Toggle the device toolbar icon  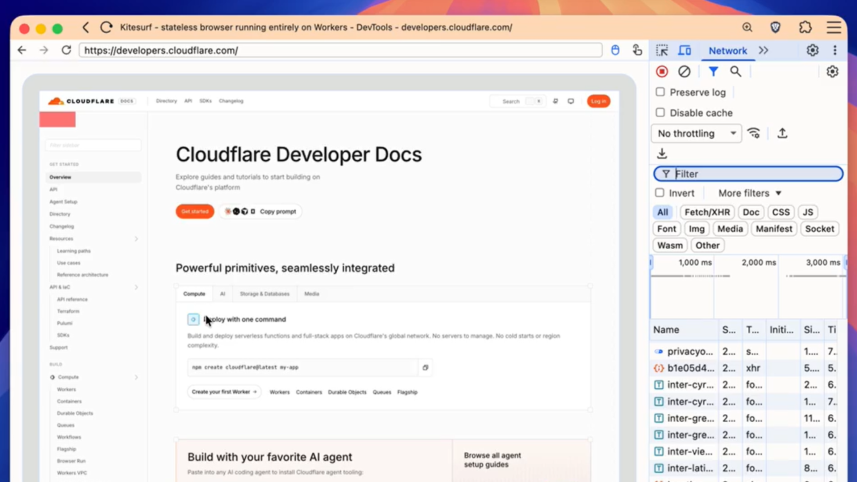coord(684,50)
